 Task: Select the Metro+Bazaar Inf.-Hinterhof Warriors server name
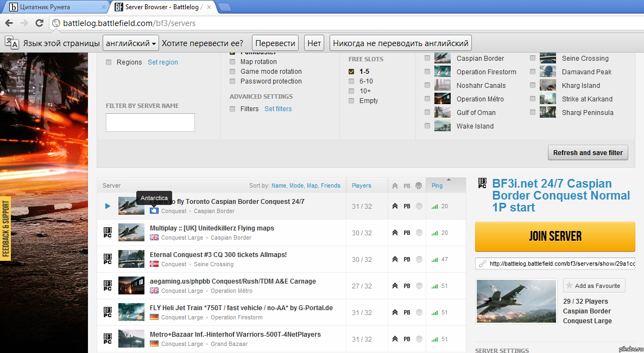[235, 335]
